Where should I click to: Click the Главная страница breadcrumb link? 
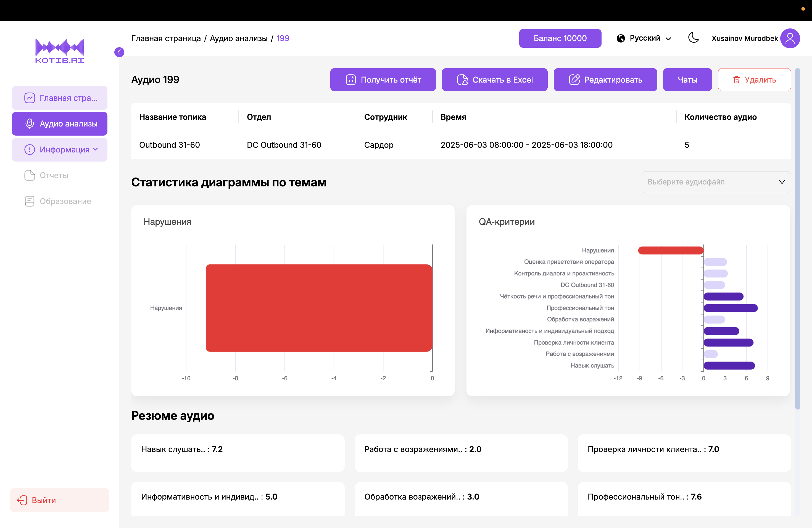166,38
